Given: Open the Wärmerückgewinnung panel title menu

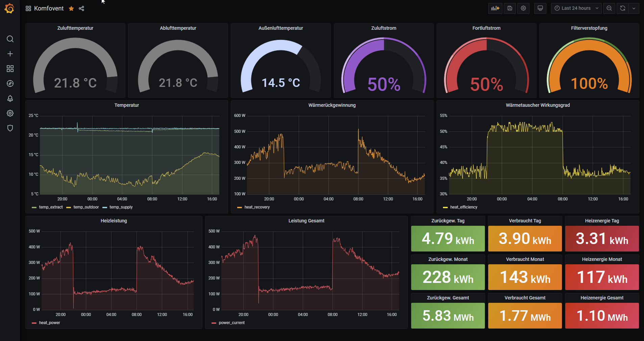Looking at the screenshot, I should coord(332,105).
